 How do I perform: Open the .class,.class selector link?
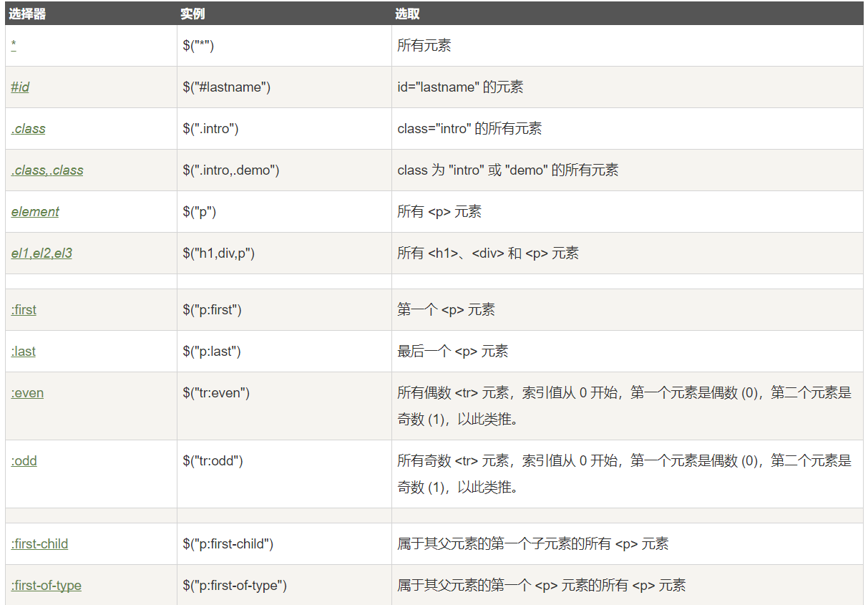(47, 170)
